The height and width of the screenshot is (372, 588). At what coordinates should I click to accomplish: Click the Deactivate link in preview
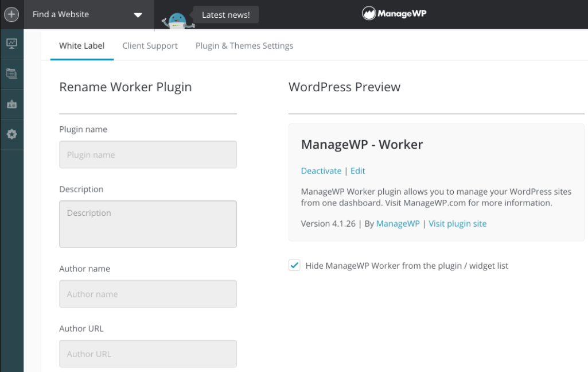click(x=320, y=171)
